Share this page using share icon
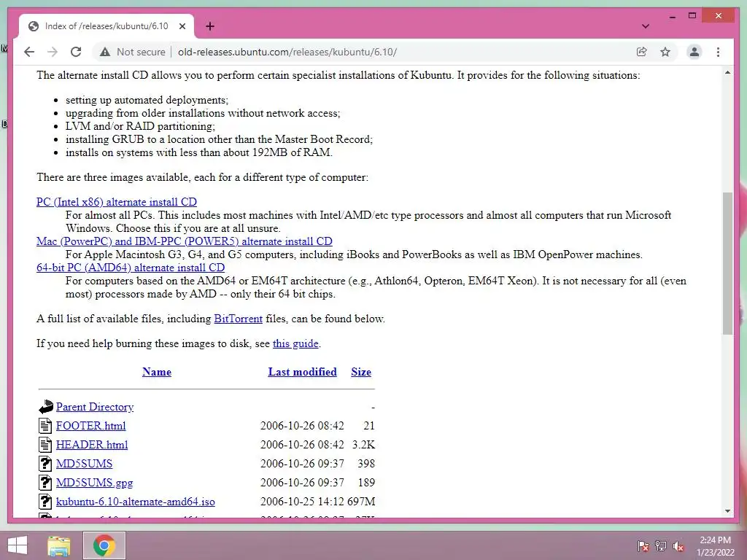Viewport: 747px width, 560px height. [642, 52]
